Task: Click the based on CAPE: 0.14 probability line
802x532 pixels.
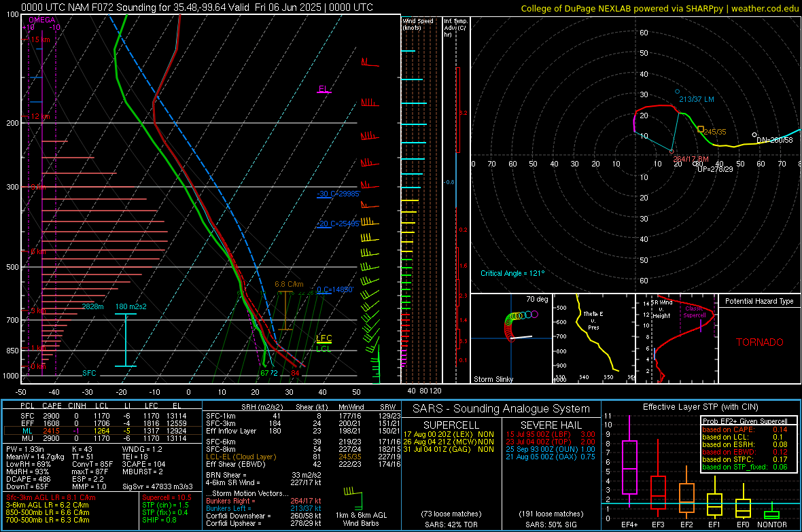Action: (744, 429)
